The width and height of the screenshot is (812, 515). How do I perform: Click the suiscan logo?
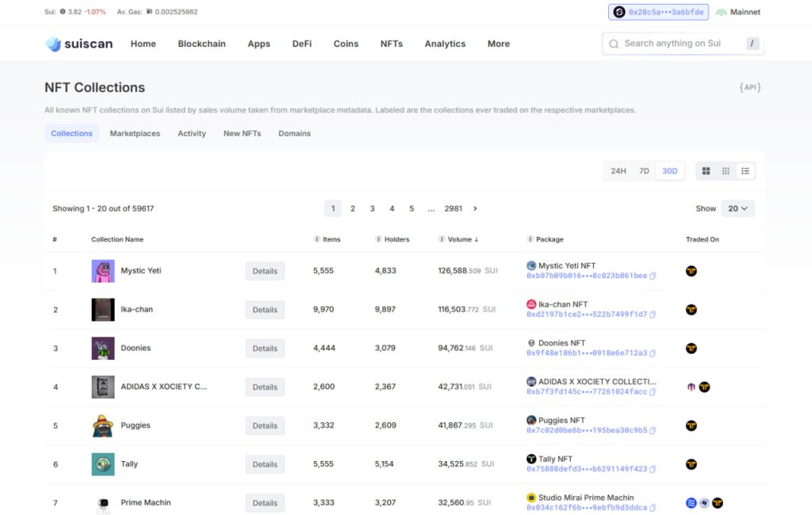(x=79, y=44)
